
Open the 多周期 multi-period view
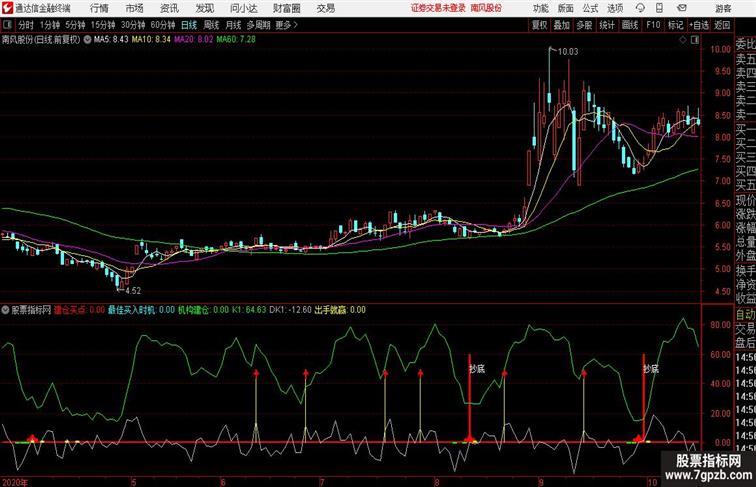click(258, 25)
